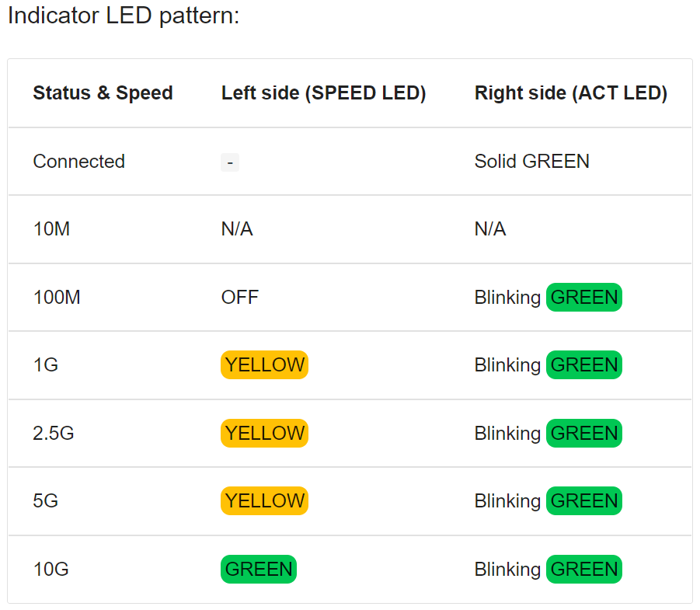Screen dimensions: 700x610
Task: Select the '10M' row label
Action: coord(51,229)
